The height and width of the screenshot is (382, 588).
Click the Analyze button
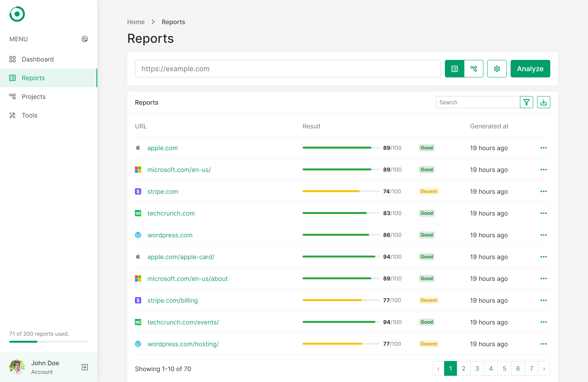tap(530, 69)
